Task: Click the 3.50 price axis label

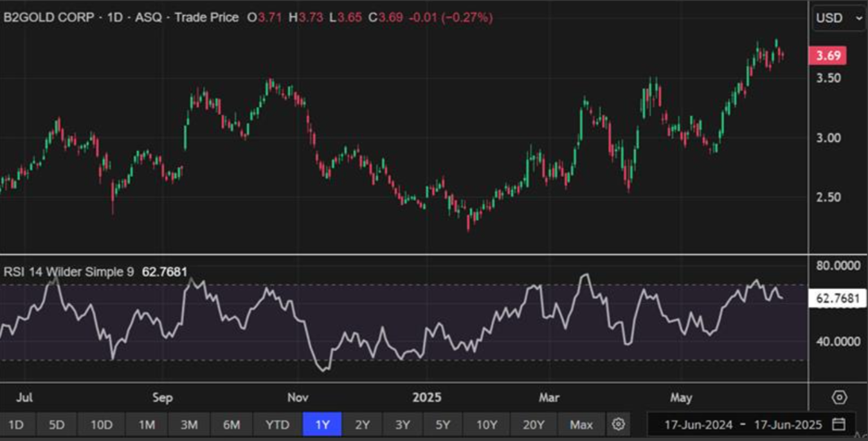Action: [828, 78]
